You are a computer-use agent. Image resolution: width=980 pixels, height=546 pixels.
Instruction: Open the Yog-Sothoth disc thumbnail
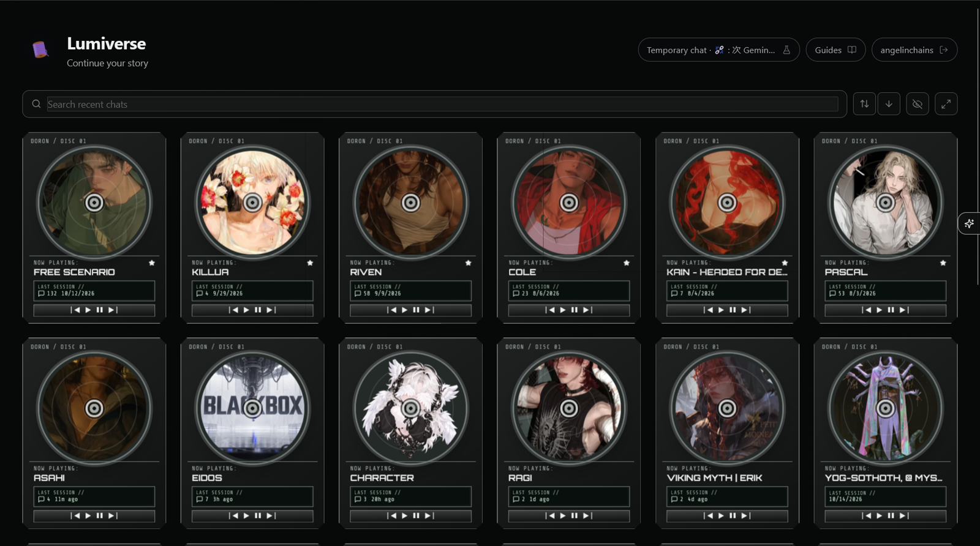[x=885, y=408]
